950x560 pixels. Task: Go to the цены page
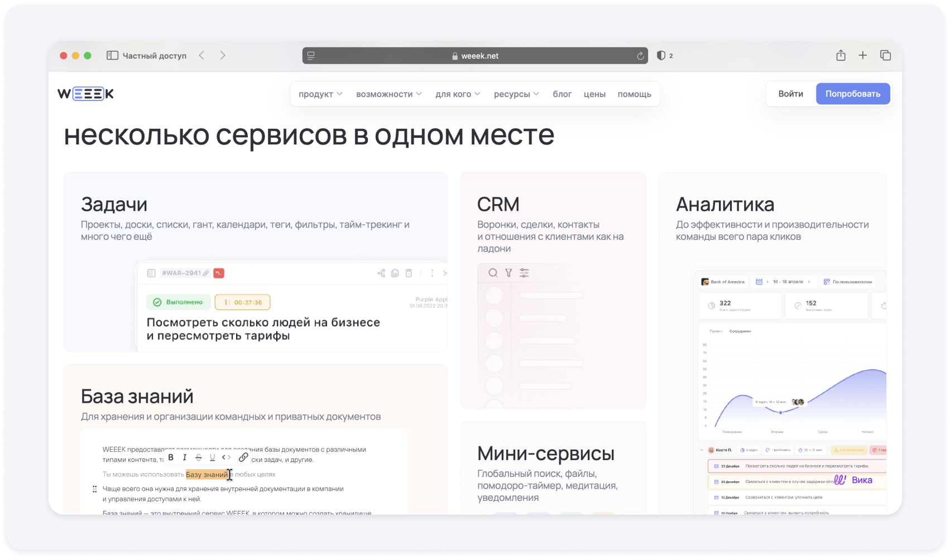tap(594, 94)
